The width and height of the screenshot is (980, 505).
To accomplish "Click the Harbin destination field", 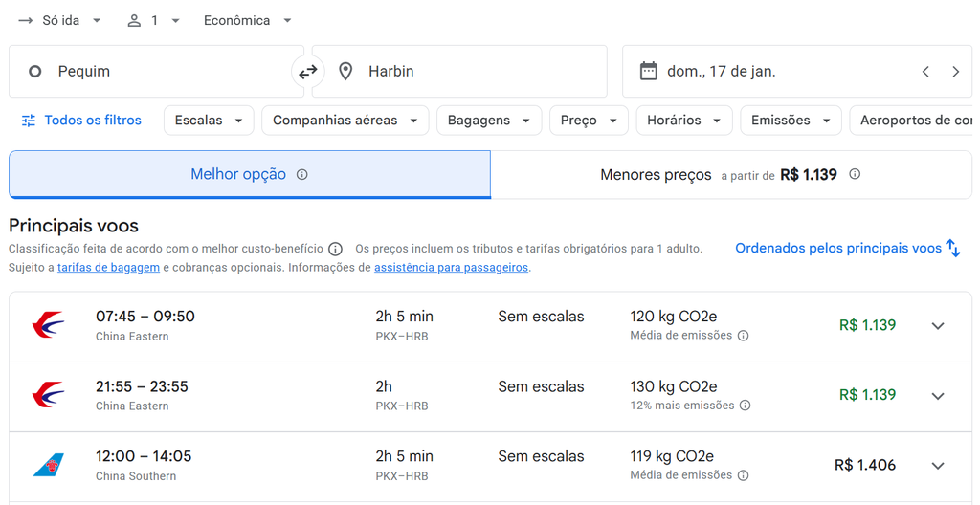I will click(x=459, y=71).
